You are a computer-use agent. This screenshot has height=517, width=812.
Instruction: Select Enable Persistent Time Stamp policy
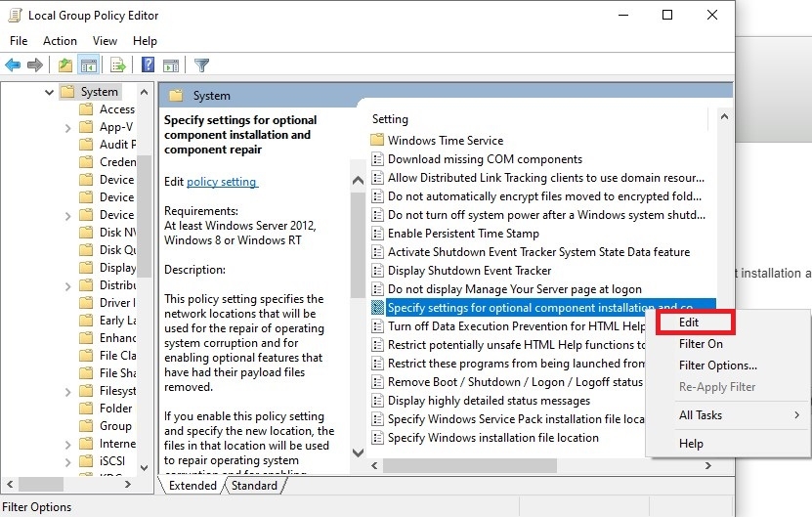463,234
